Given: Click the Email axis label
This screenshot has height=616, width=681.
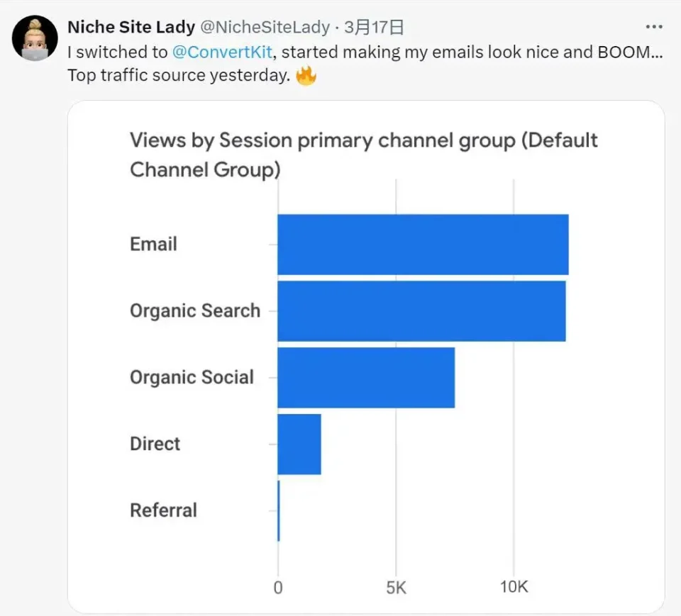Looking at the screenshot, I should (153, 244).
